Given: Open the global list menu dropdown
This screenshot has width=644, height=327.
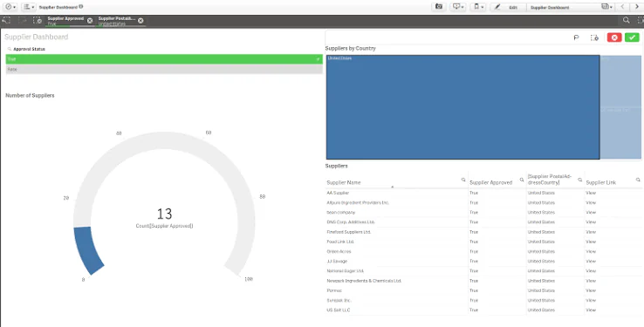Looking at the screenshot, I should point(28,7).
